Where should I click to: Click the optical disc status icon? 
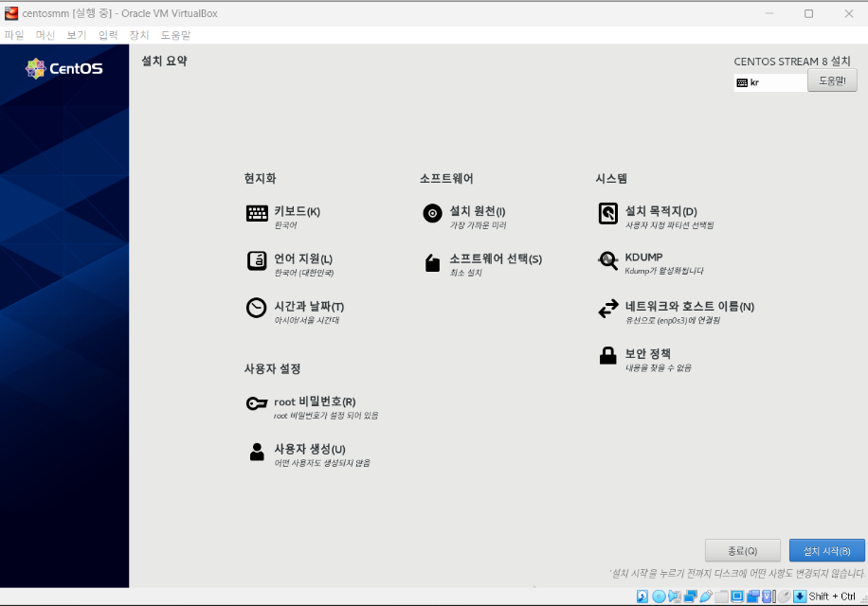tap(659, 597)
